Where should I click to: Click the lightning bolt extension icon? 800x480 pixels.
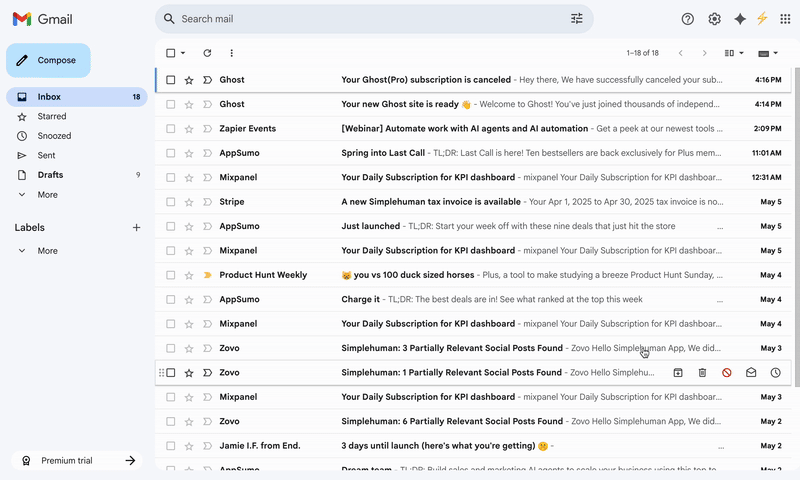click(762, 19)
